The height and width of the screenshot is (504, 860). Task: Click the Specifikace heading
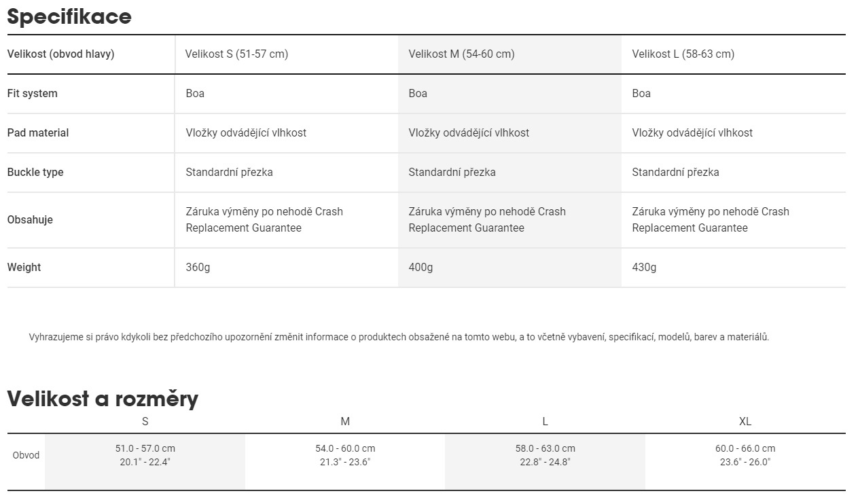coord(69,16)
